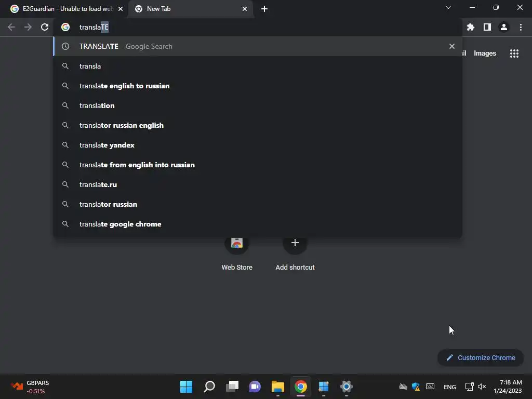This screenshot has height=399, width=532.
Task: Open the touch keyboard tray icon
Action: click(430, 387)
